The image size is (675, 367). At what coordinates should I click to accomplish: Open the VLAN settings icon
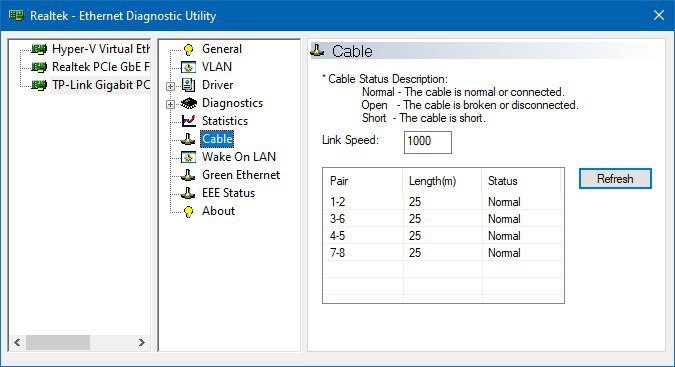click(x=189, y=67)
